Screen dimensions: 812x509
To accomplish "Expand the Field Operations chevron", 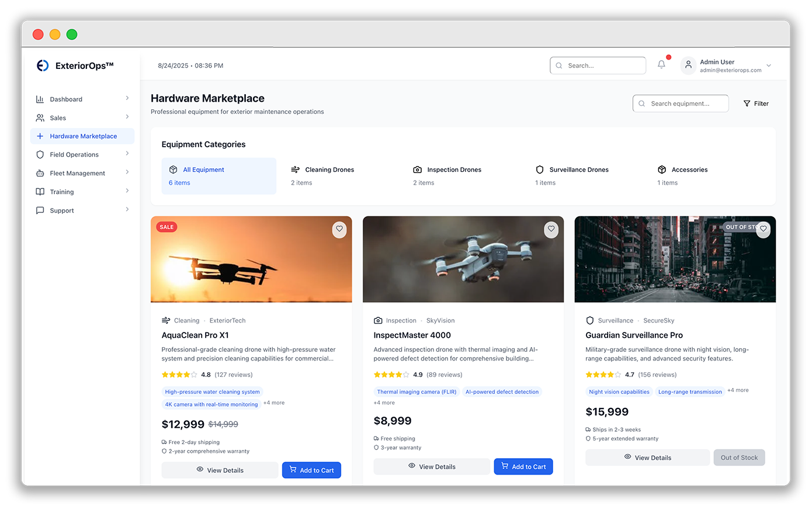I will point(127,154).
